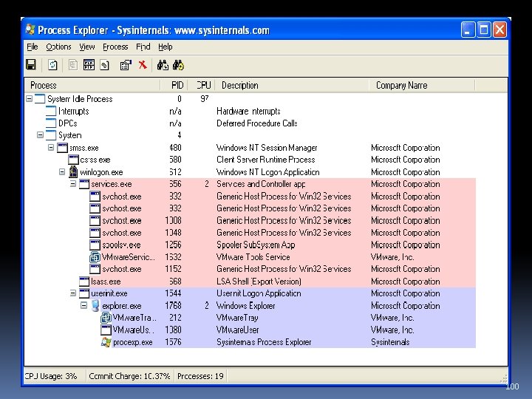This screenshot has height=399, width=532.
Task: Collapse the userinit.exe tree node
Action: pos(73,293)
